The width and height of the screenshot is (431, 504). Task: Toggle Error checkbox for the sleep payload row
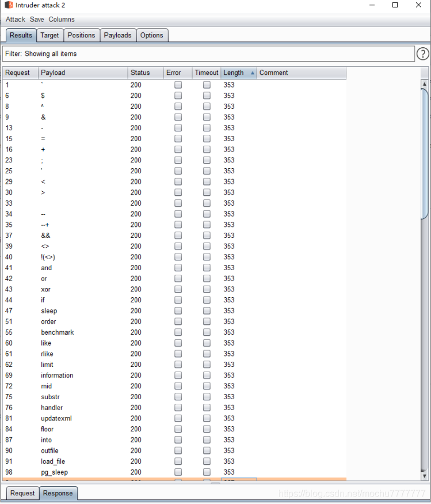tap(178, 311)
